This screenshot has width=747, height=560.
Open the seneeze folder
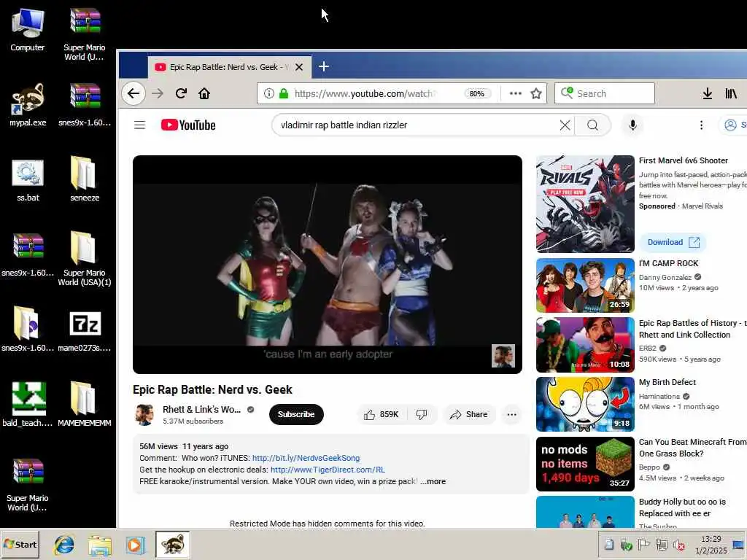(85, 180)
